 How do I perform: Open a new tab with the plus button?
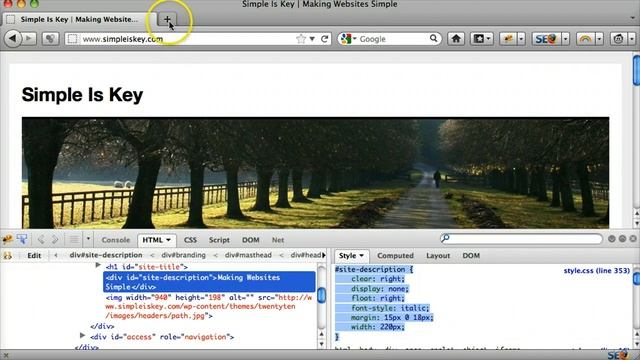[x=167, y=19]
